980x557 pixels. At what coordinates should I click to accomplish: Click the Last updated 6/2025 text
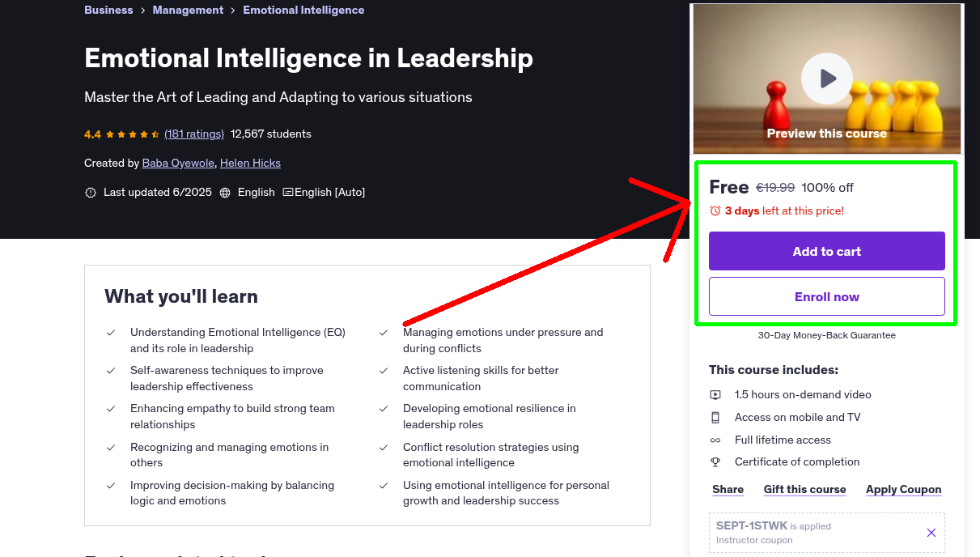click(156, 192)
